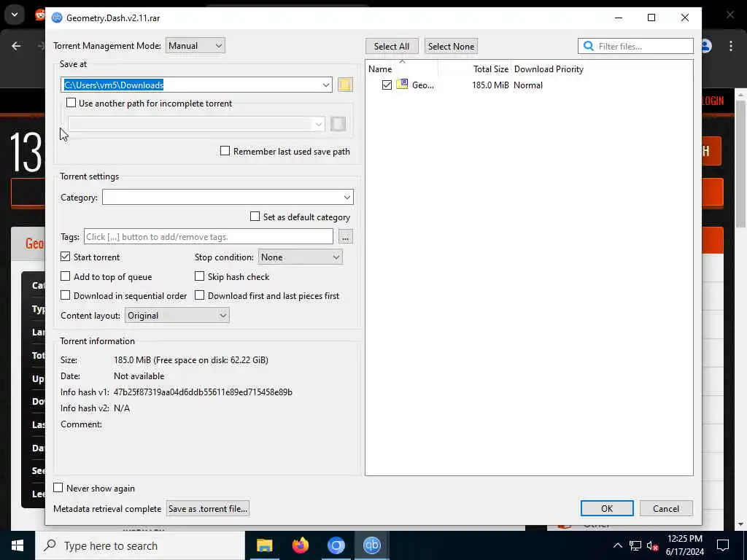The height and width of the screenshot is (560, 747).
Task: Confirm the dialog with OK
Action: coord(607,508)
